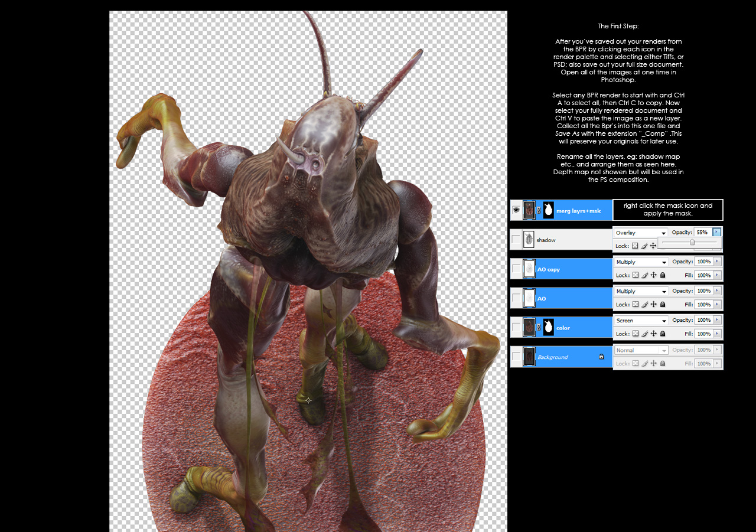The width and height of the screenshot is (756, 532).
Task: Lock all on the AO layer
Action: click(663, 305)
